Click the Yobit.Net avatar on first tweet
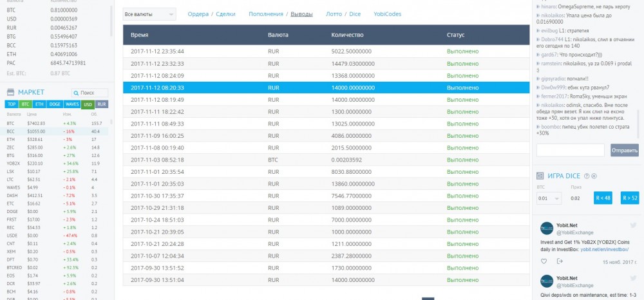The height and width of the screenshot is (300, 644). coord(545,229)
